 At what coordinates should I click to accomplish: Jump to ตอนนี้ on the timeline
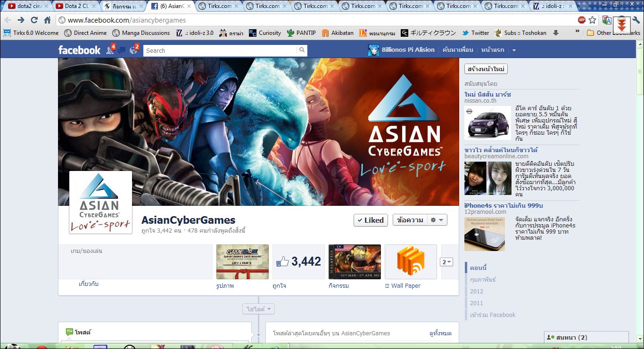point(478,268)
